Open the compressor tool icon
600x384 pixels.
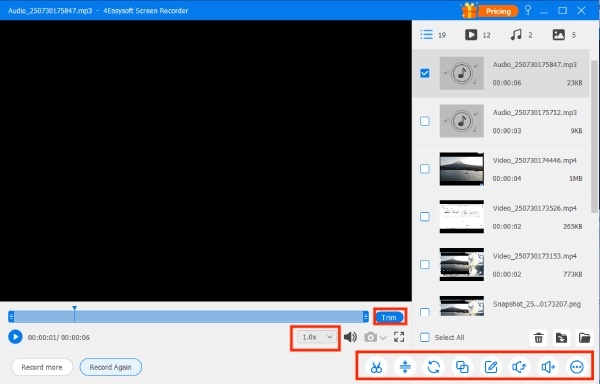405,367
